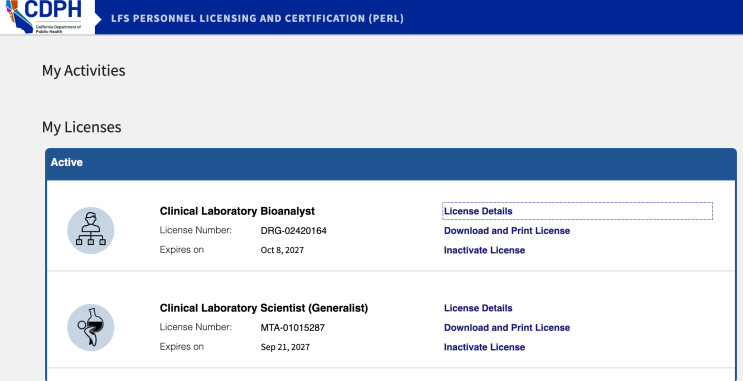Screen dimensions: 743x381
Task: Select the Clinical Laboratory Scientist (Generalist) title
Action: point(263,308)
